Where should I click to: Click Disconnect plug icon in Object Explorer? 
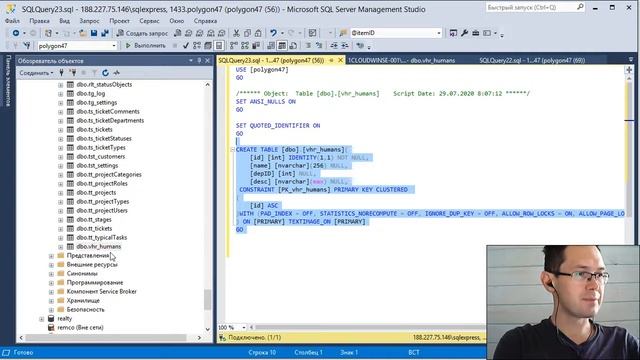73,73
